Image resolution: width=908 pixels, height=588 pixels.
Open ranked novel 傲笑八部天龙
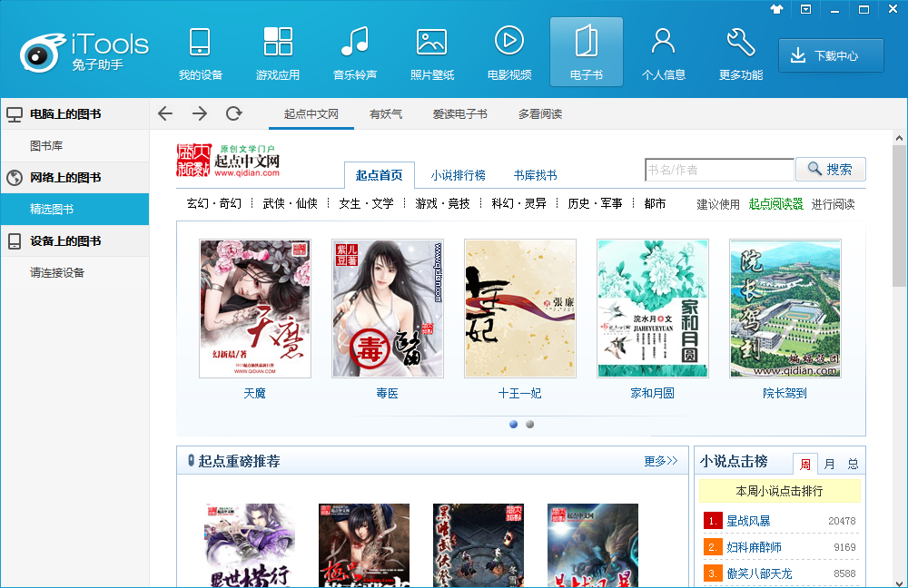[x=759, y=573]
